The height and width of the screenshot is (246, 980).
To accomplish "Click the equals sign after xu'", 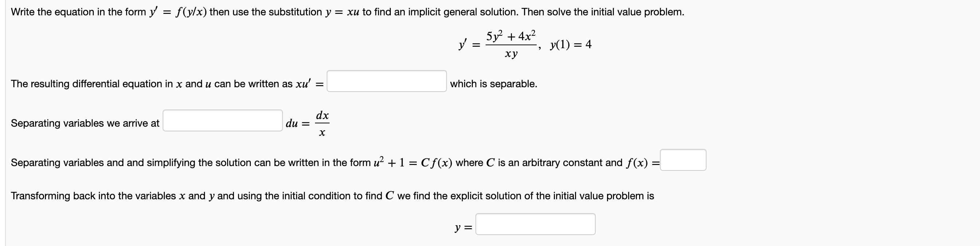I will point(320,84).
